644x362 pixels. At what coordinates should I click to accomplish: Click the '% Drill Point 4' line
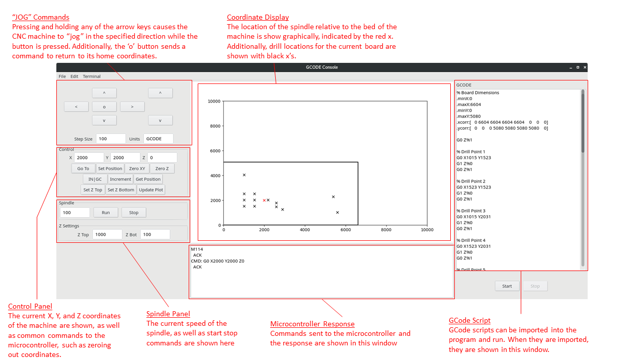pyautogui.click(x=471, y=240)
